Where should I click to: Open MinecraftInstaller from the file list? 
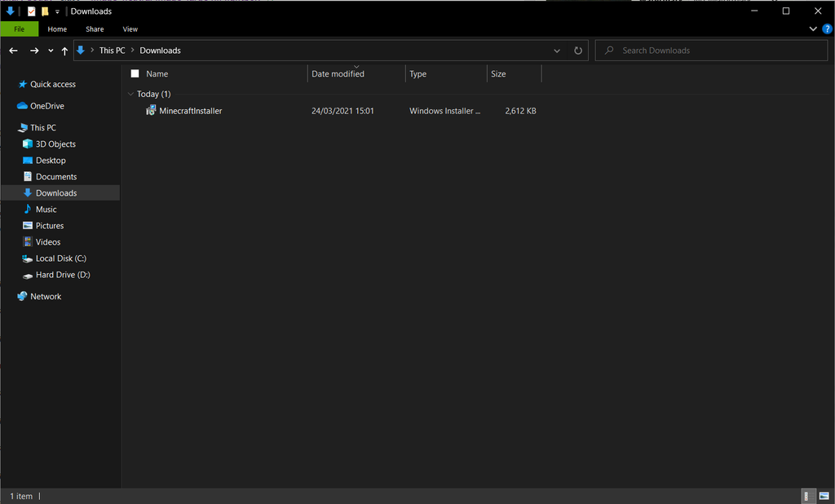click(x=190, y=110)
